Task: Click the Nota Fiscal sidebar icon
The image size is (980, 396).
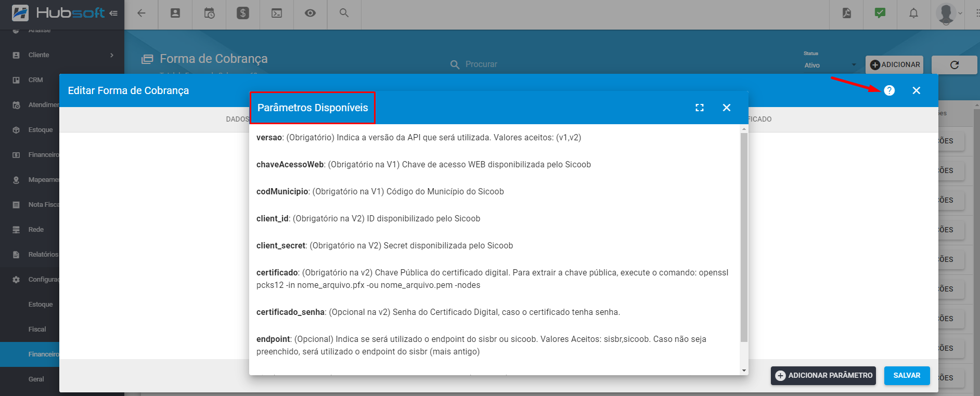Action: [x=16, y=205]
